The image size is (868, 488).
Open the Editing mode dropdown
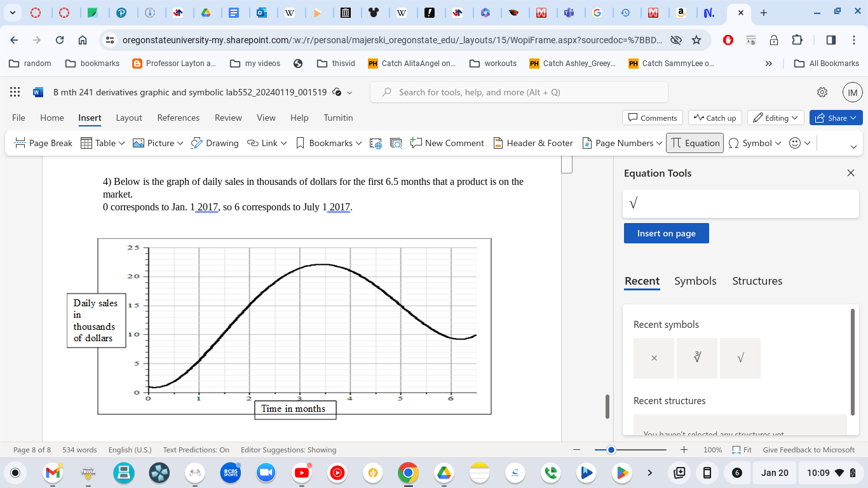776,118
